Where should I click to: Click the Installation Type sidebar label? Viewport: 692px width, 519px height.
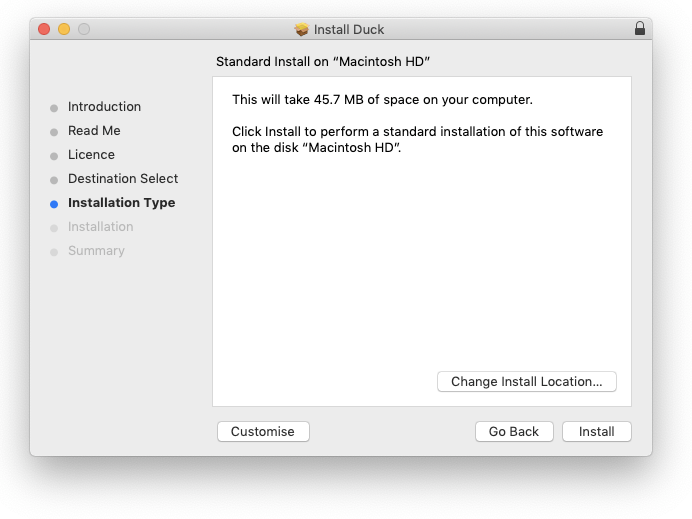click(x=121, y=203)
